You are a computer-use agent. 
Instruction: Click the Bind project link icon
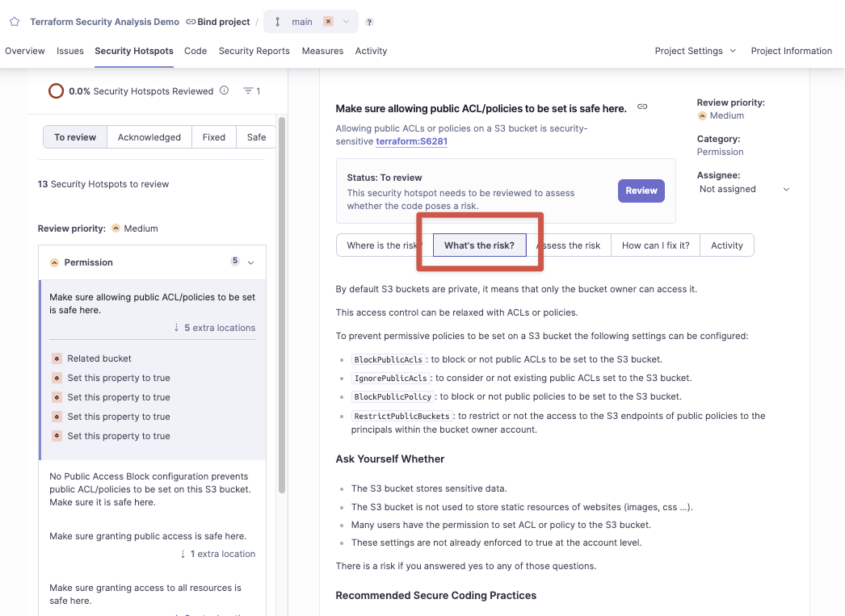pos(191,22)
